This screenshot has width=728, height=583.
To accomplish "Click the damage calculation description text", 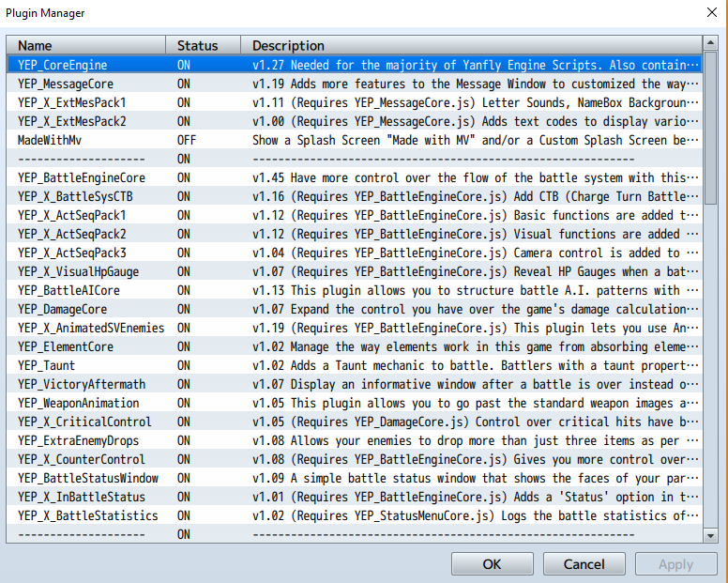I will tap(476, 309).
